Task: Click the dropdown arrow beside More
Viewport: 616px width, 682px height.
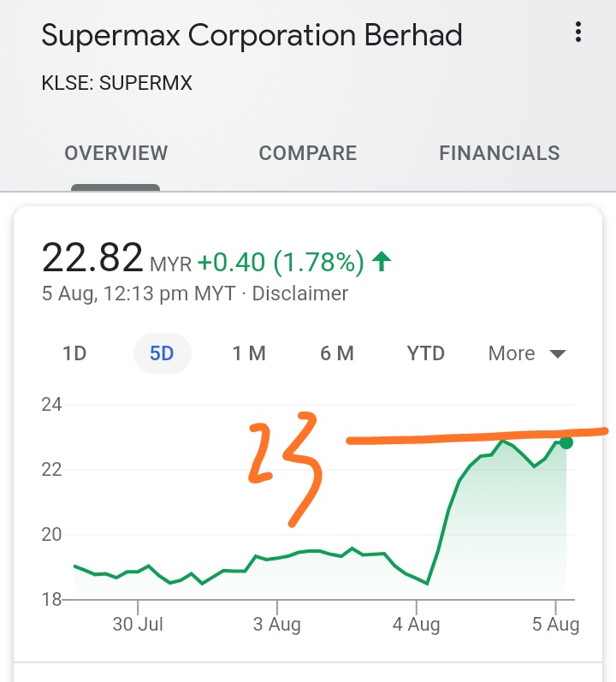Action: (x=557, y=353)
